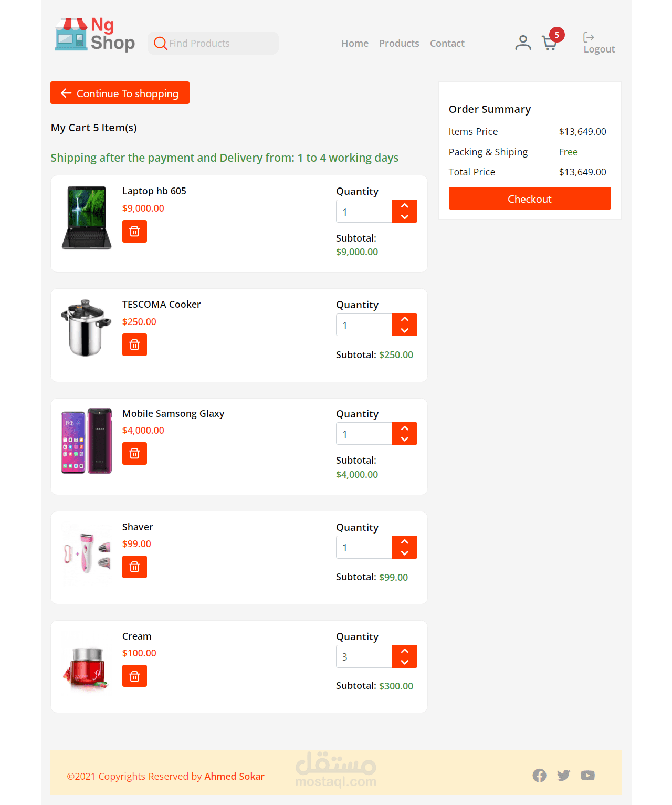Go to the Products page
Screen dimensions: 672x805
399,44
